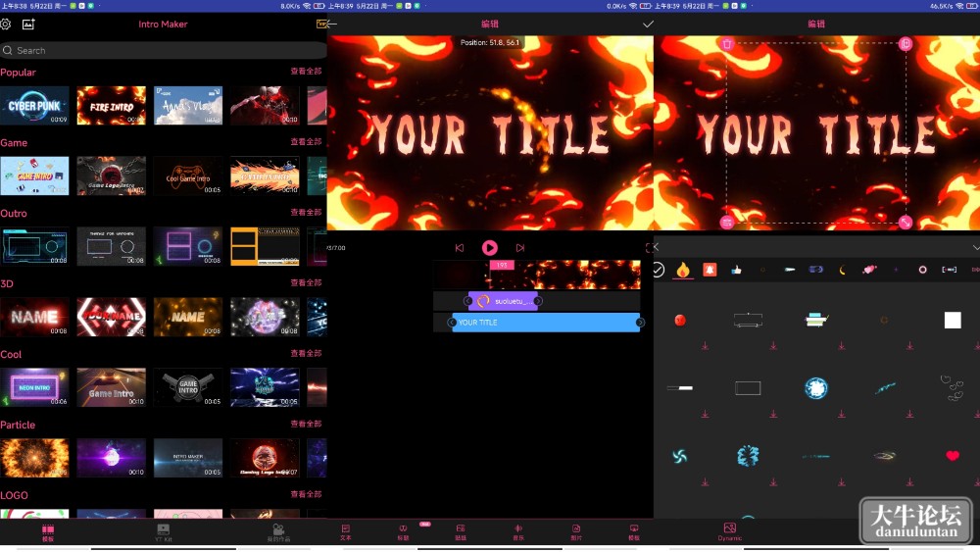The image size is (980, 552).
Task: Select the pink hearts sticker category
Action: (869, 270)
